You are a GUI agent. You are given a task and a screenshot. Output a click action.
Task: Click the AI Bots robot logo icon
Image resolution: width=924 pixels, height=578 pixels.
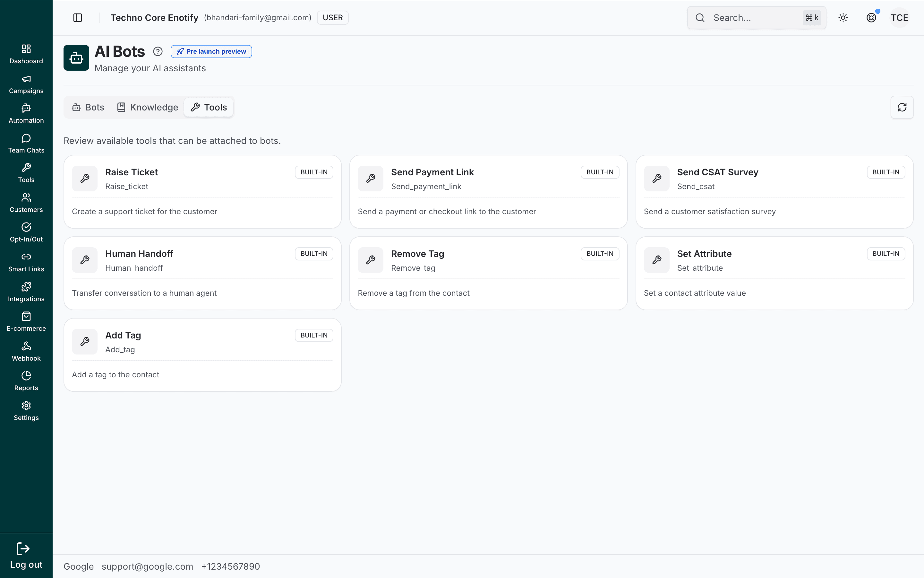coord(76,58)
